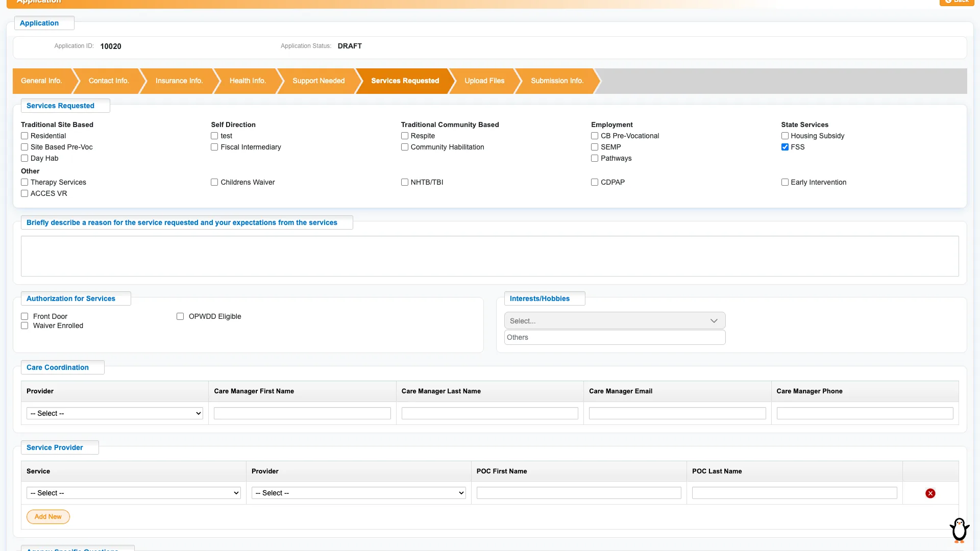980x551 pixels.
Task: Click the DRAFT application status text
Action: [350, 46]
